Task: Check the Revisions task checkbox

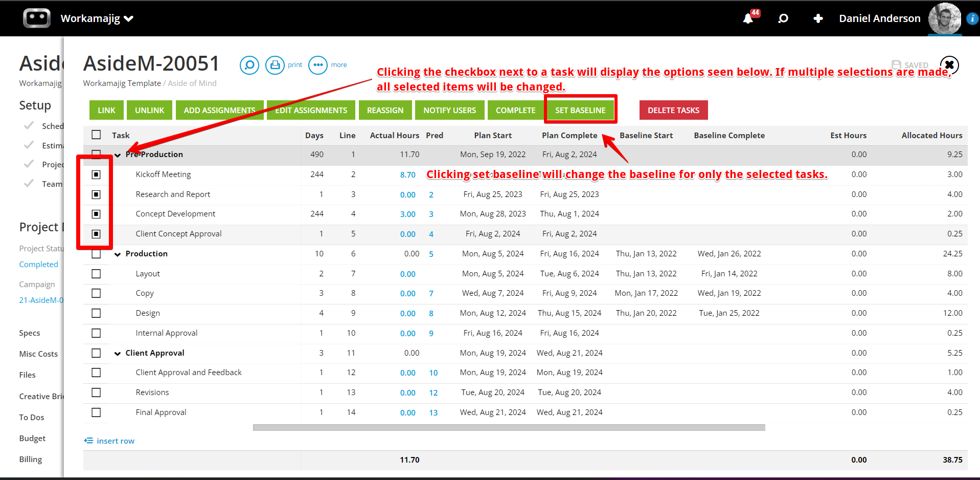Action: (x=96, y=392)
